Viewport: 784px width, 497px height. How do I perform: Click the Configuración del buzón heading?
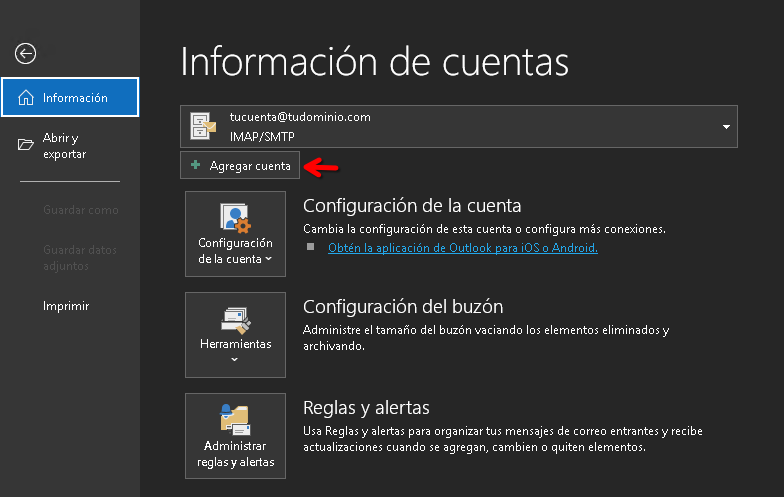point(402,307)
